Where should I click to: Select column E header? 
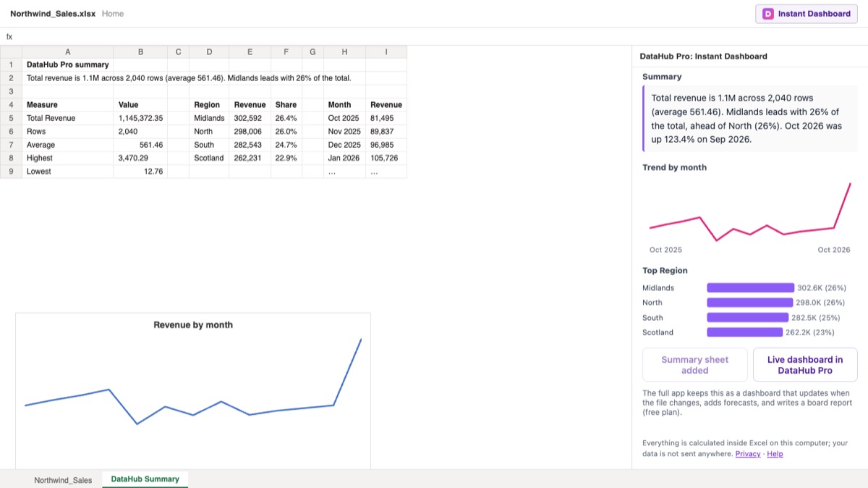coord(250,52)
